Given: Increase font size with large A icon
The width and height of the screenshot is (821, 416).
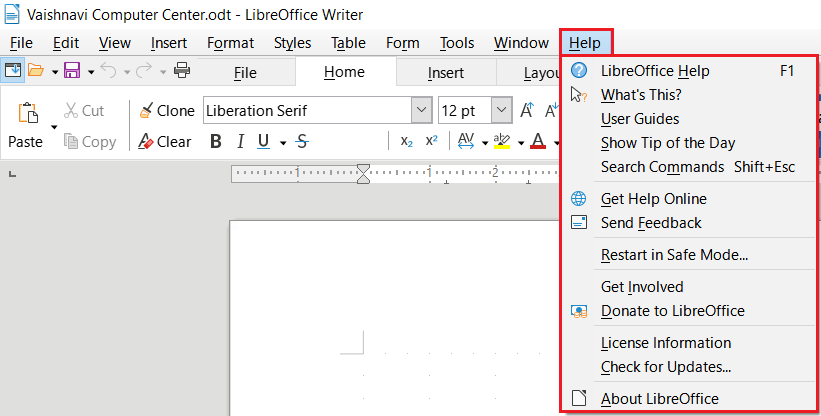Looking at the screenshot, I should [x=527, y=110].
